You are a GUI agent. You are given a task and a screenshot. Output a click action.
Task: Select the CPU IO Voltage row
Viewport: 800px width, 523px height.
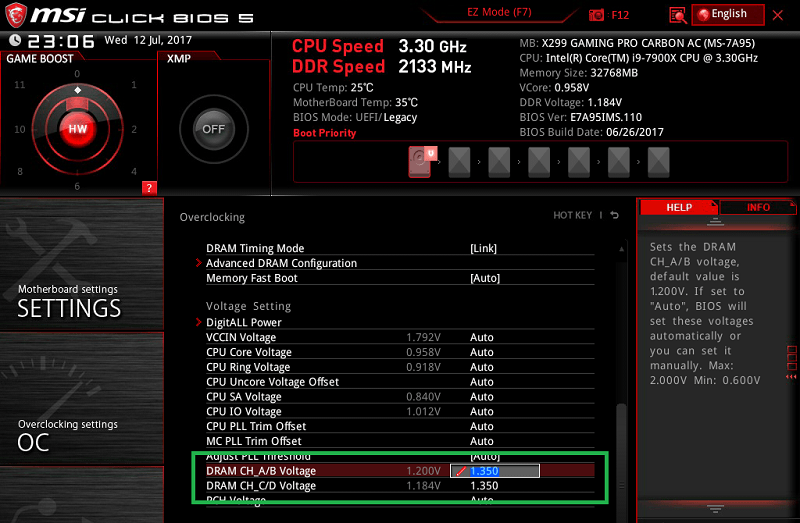pos(400,411)
